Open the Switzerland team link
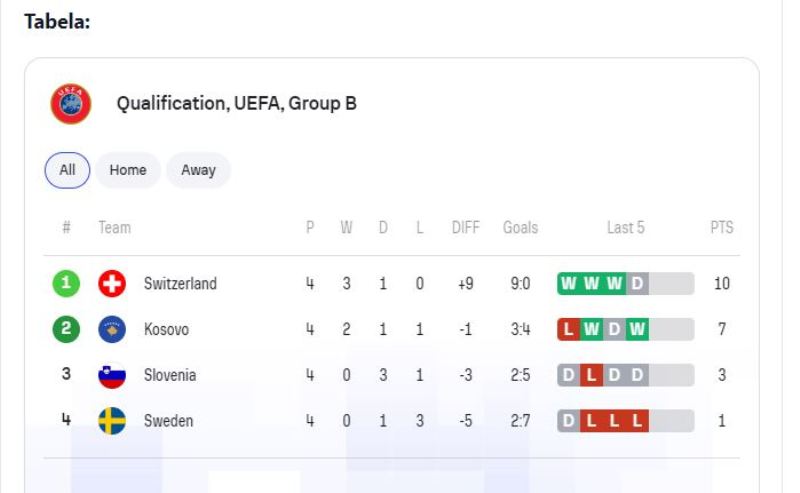This screenshot has height=493, width=800. coord(180,284)
